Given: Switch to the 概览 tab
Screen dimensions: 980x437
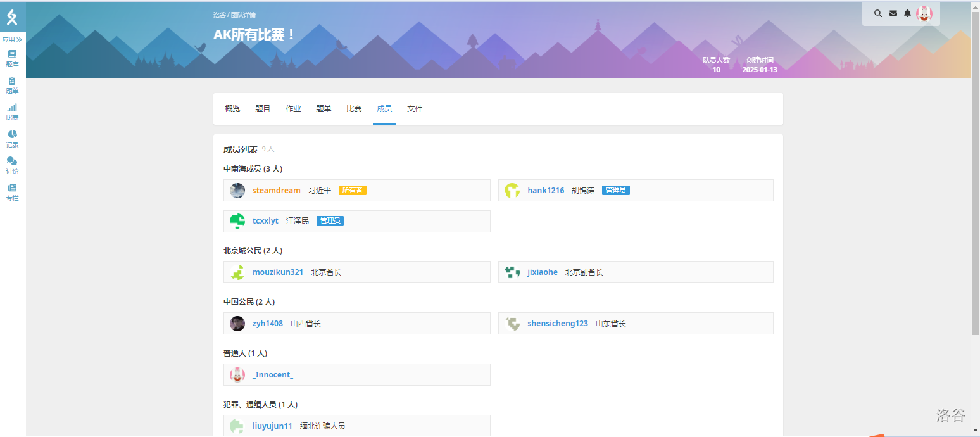Looking at the screenshot, I should click(x=232, y=109).
